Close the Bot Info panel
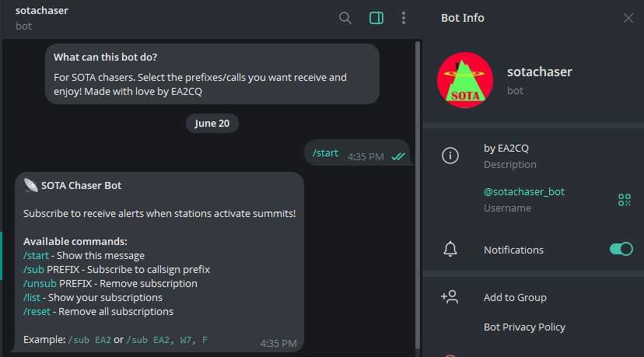 [x=628, y=18]
